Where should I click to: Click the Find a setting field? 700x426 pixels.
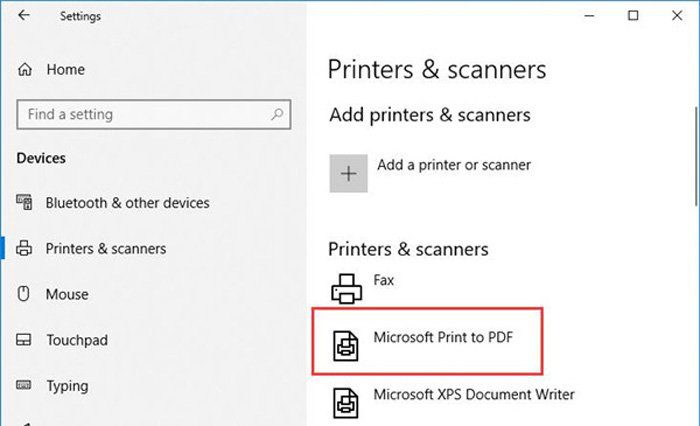pyautogui.click(x=154, y=114)
